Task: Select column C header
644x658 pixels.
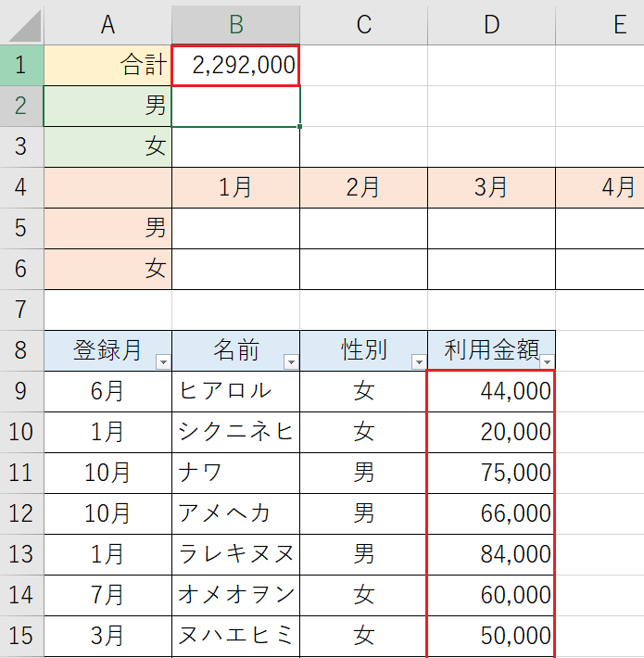Action: coord(364,24)
